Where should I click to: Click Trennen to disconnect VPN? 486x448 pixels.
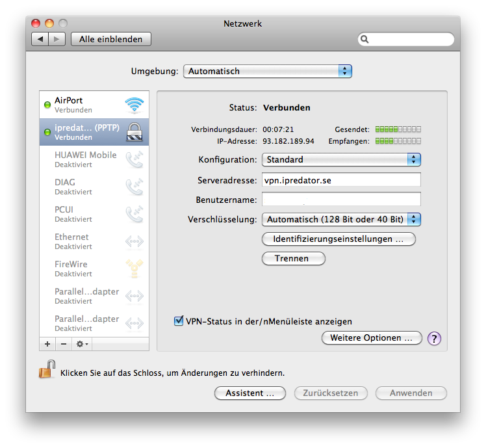coord(294,258)
